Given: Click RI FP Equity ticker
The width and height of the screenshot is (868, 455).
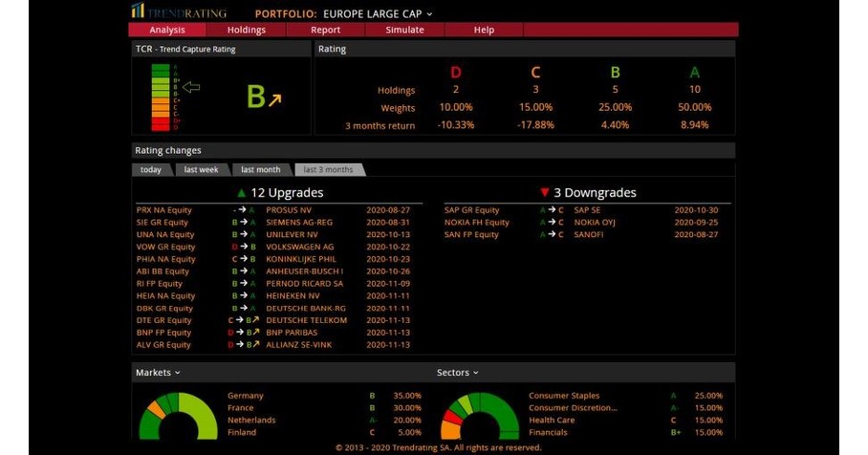Looking at the screenshot, I should pyautogui.click(x=160, y=284).
